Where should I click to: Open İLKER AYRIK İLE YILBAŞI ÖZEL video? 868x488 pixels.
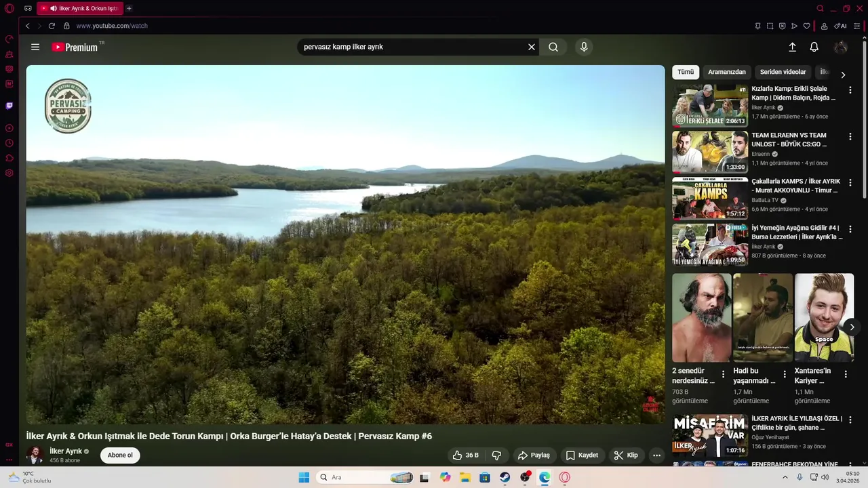coord(710,435)
